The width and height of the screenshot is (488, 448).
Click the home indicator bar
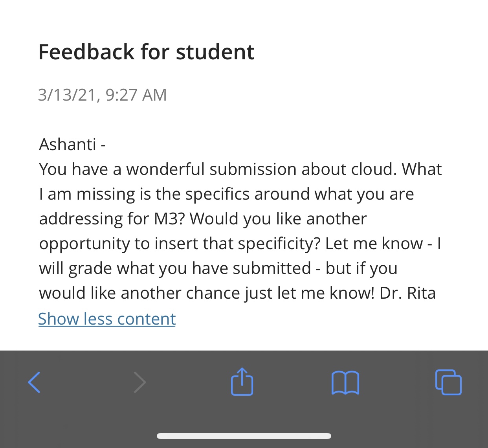pyautogui.click(x=244, y=436)
